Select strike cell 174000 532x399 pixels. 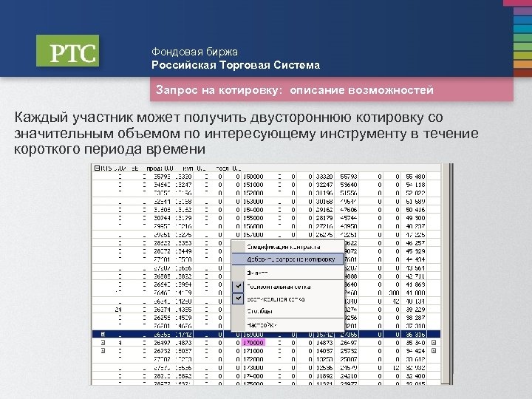(x=253, y=376)
